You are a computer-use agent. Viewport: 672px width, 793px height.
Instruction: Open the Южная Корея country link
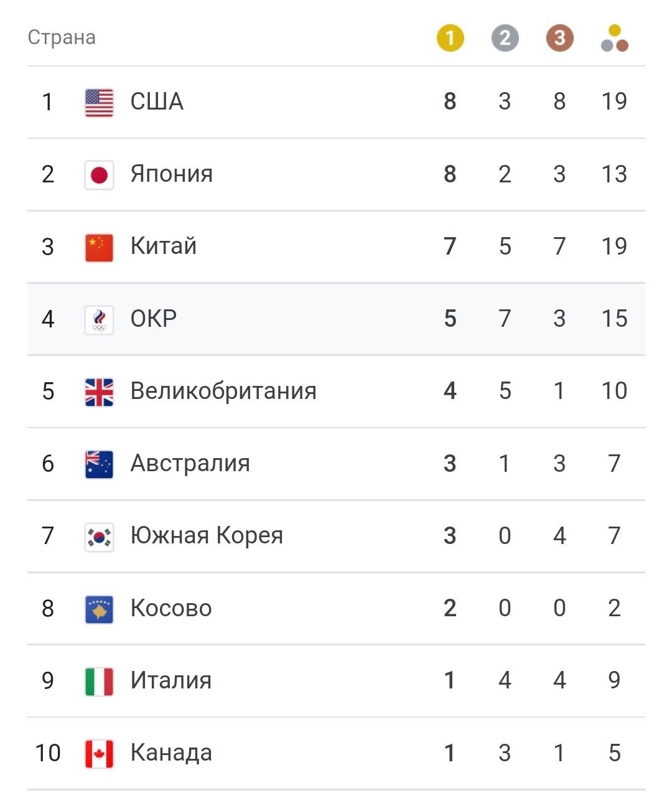207,536
